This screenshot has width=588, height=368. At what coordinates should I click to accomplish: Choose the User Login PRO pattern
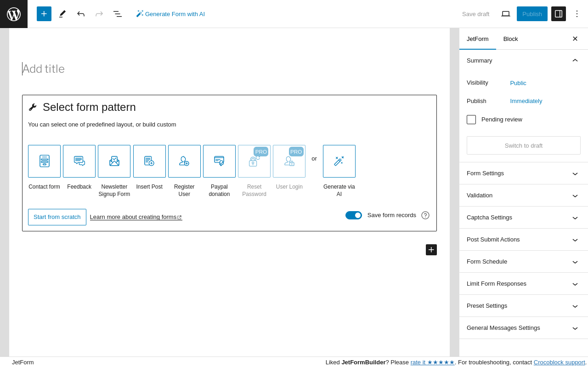289,161
